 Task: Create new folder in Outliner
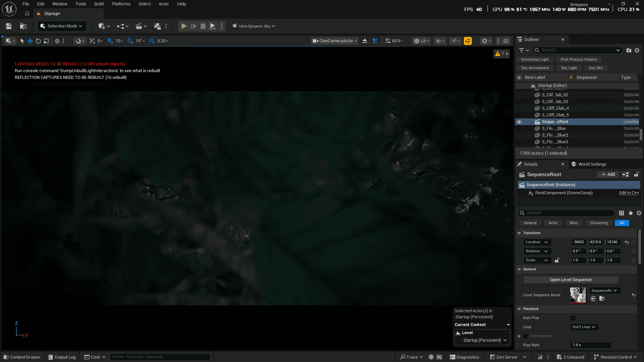point(629,50)
